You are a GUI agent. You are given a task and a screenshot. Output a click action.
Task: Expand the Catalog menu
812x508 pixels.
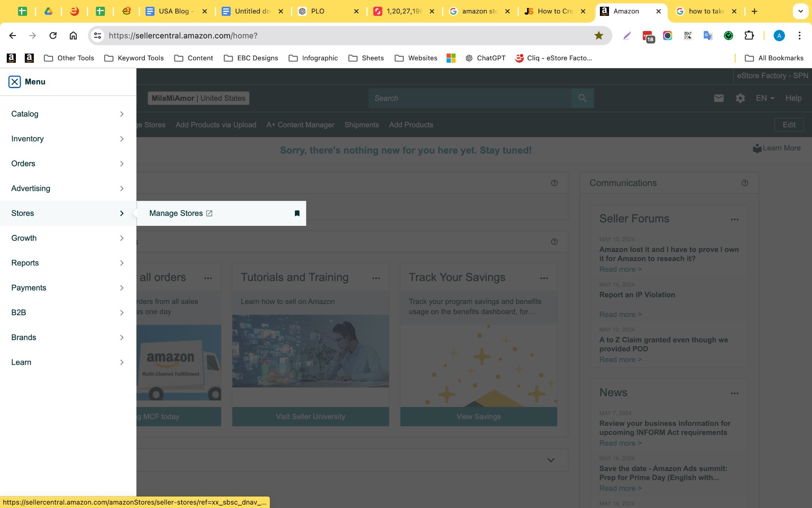click(x=68, y=114)
